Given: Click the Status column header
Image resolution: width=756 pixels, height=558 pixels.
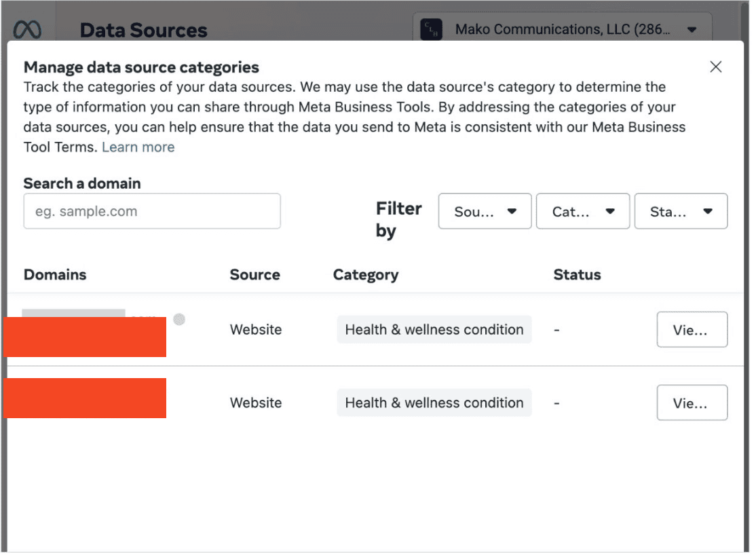Looking at the screenshot, I should [577, 274].
